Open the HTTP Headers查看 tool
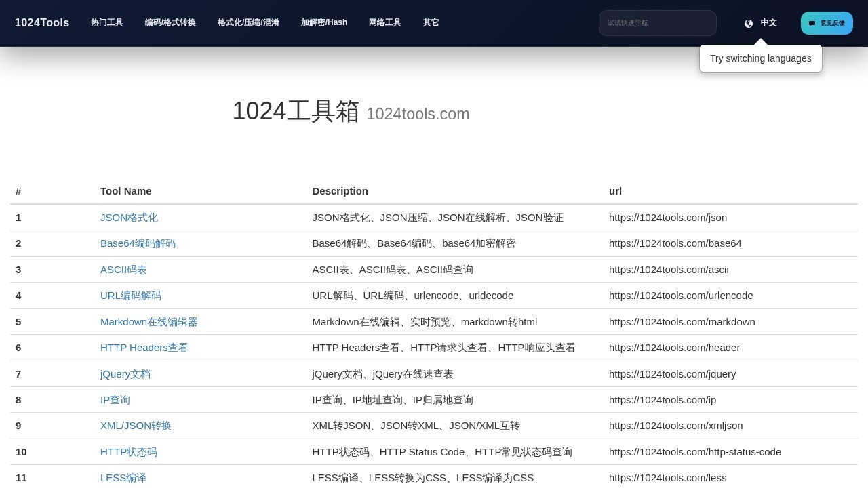The image size is (868, 488). point(144,348)
